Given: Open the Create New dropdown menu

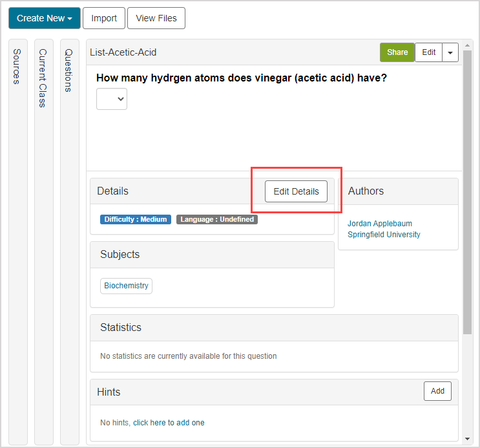Looking at the screenshot, I should (x=44, y=18).
